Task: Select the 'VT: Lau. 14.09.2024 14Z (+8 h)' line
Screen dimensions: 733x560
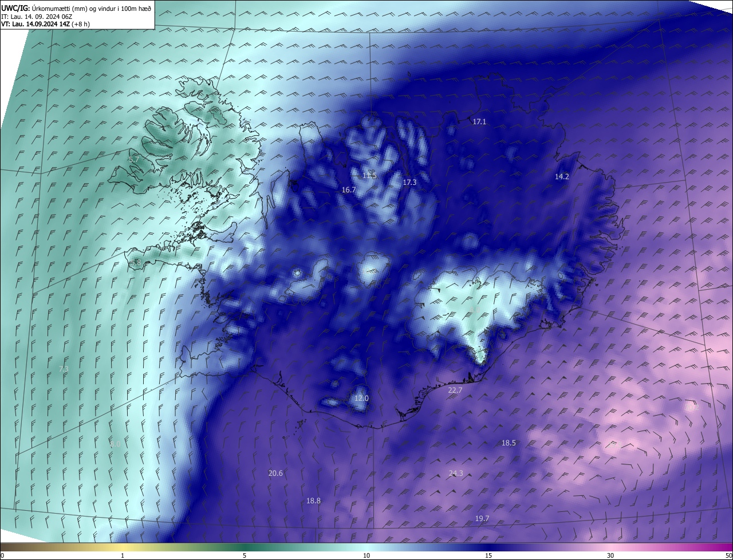Action: [45, 24]
